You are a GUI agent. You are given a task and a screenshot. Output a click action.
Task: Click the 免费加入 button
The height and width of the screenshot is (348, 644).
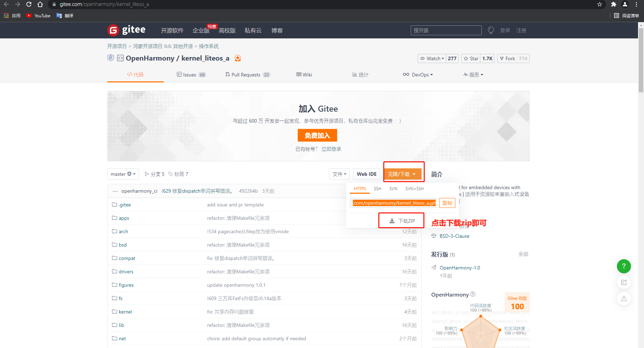(317, 135)
